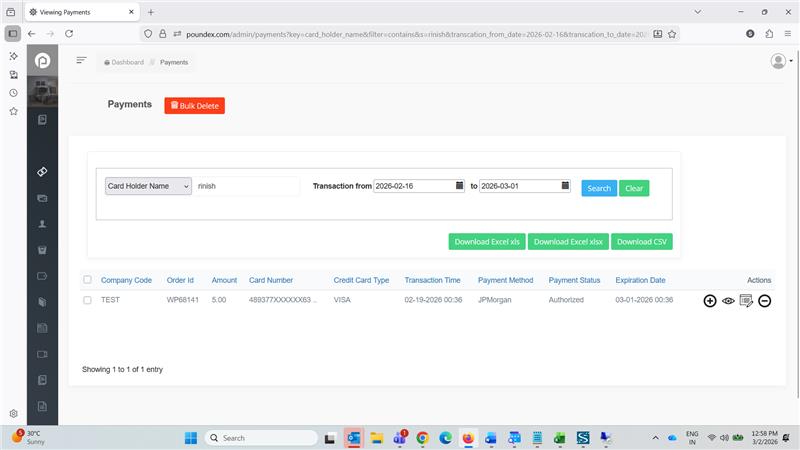
Task: Click the minus-circle action icon for WP68141
Action: click(764, 301)
